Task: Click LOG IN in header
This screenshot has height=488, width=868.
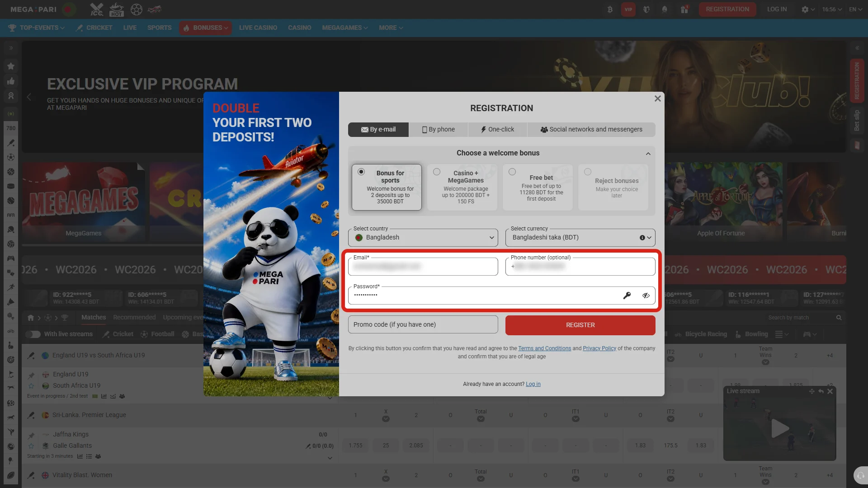Action: point(777,9)
